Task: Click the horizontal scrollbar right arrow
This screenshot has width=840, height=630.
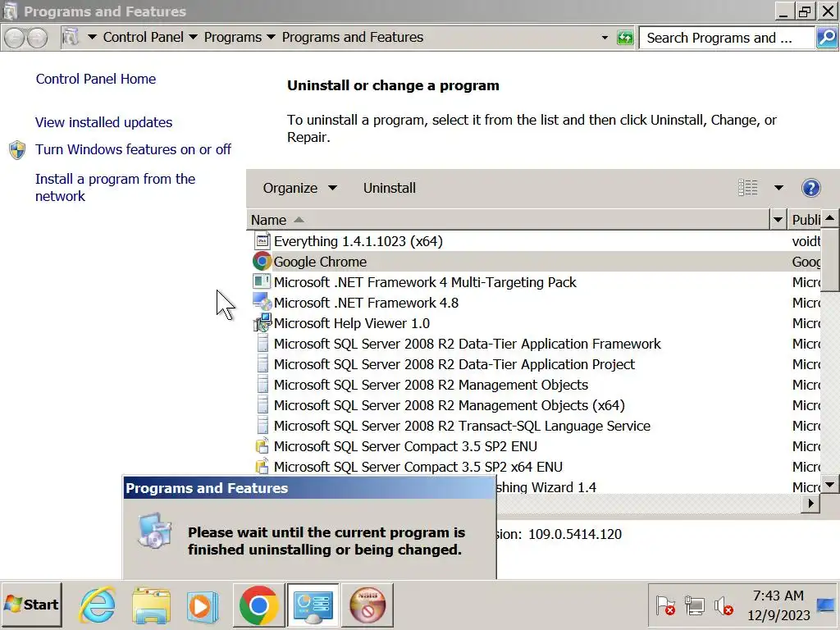Action: [811, 504]
